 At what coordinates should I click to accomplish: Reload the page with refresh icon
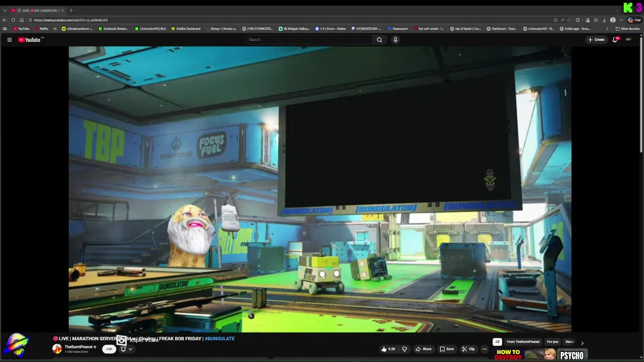click(x=13, y=20)
